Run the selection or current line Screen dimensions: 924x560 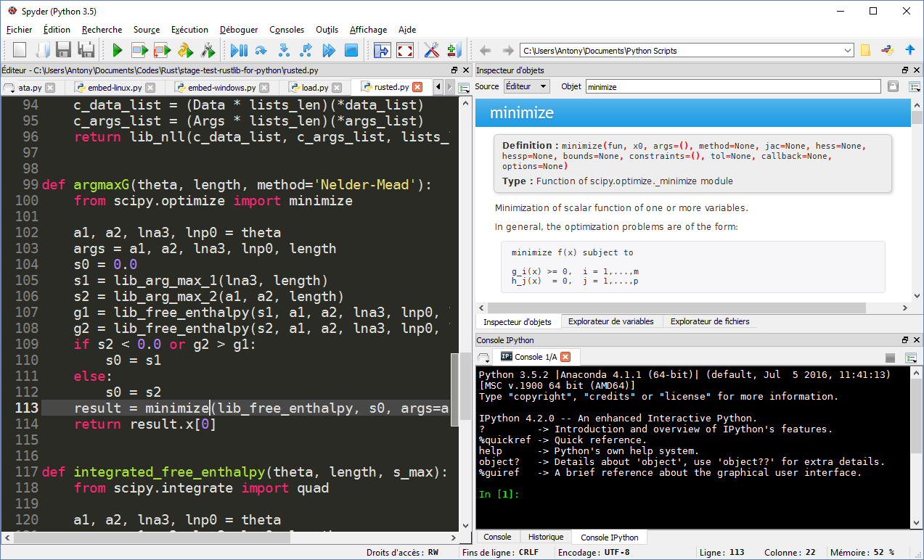click(x=185, y=50)
